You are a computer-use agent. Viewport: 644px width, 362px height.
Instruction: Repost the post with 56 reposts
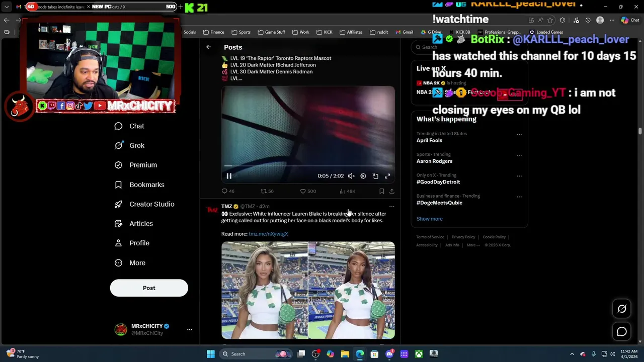pyautogui.click(x=267, y=191)
